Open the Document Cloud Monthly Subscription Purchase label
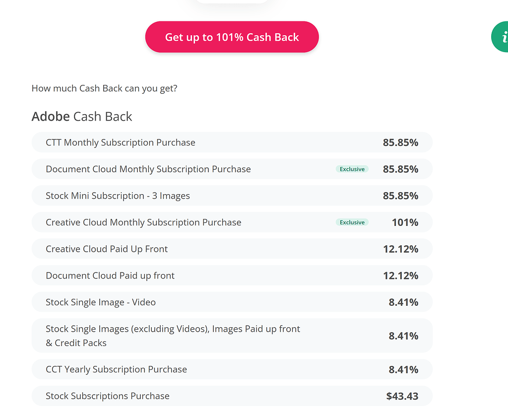Viewport: 508px width, 420px height. [x=148, y=169]
